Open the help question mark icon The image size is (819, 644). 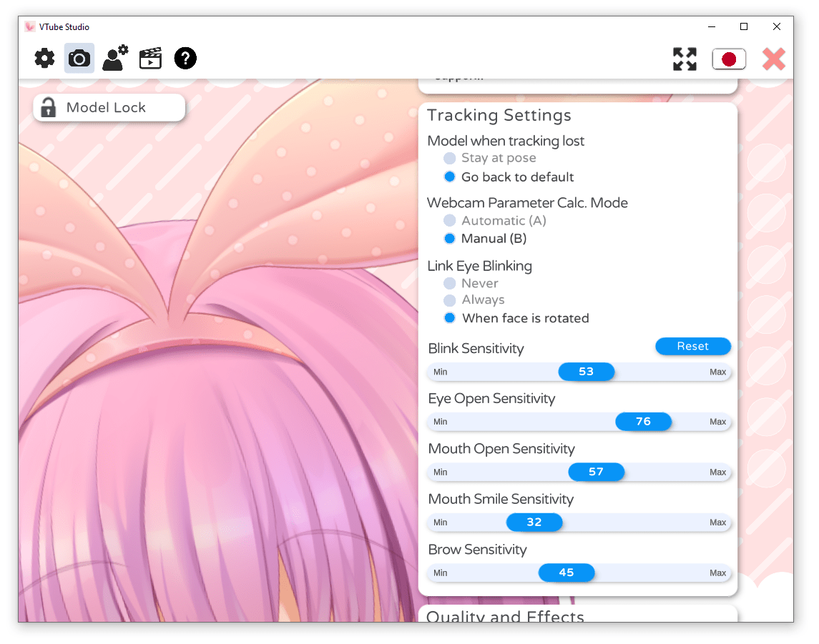(x=185, y=59)
